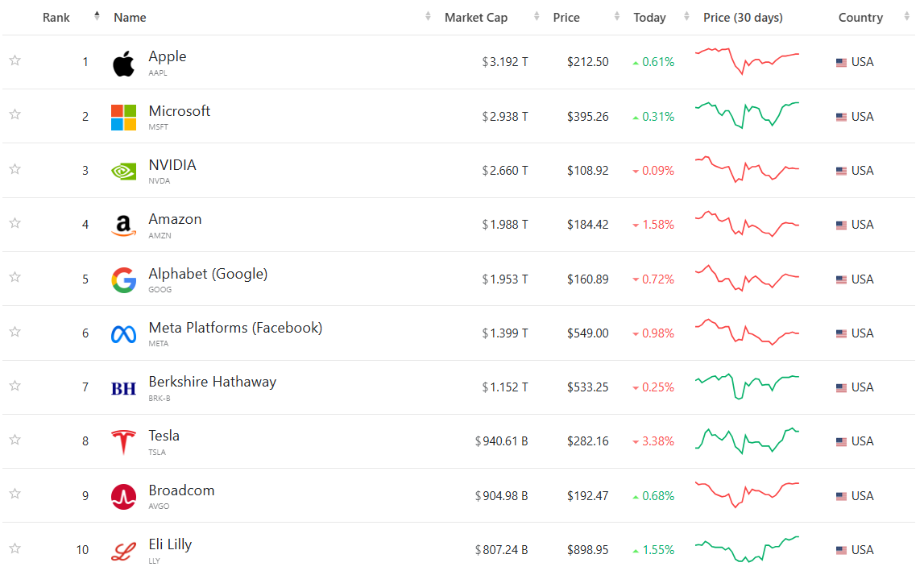Star NVIDIA as a favorite
Screen dimensions: 924x575
(x=15, y=169)
